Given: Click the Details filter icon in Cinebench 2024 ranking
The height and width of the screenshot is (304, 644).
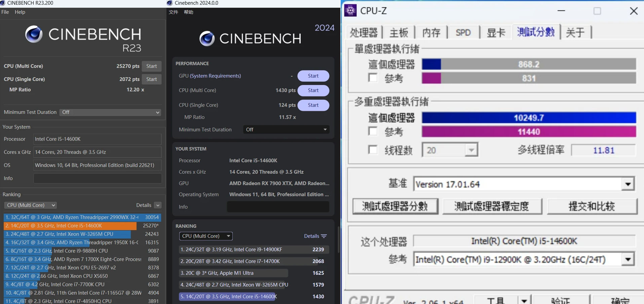Looking at the screenshot, I should (x=324, y=236).
